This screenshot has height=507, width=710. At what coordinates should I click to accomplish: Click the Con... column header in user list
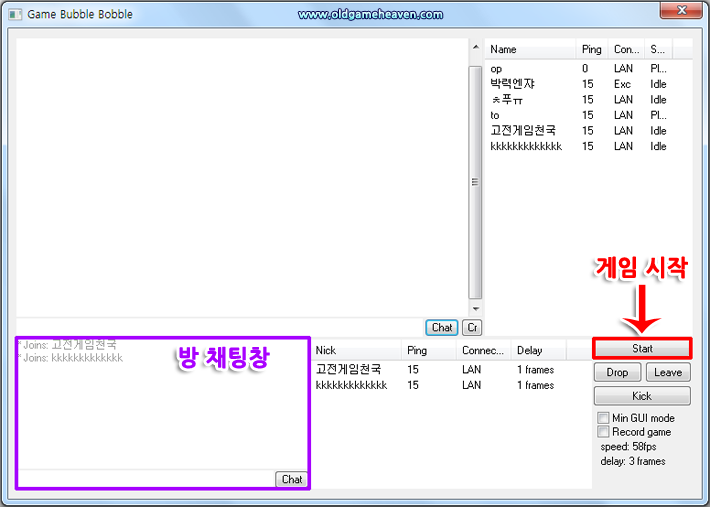click(x=627, y=49)
